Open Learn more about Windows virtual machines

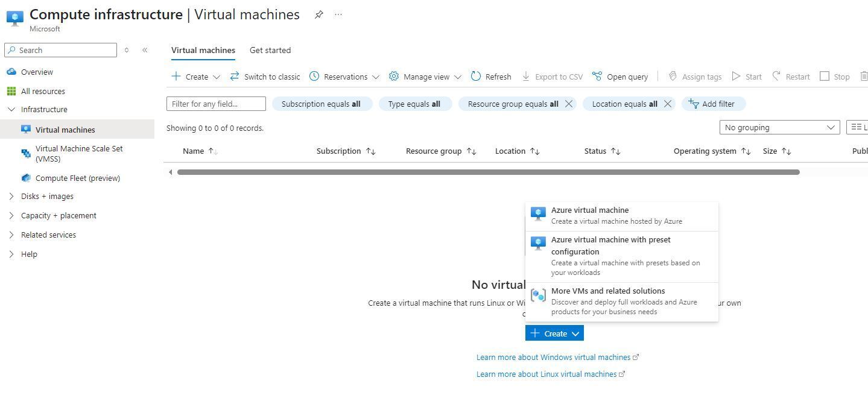click(x=558, y=357)
